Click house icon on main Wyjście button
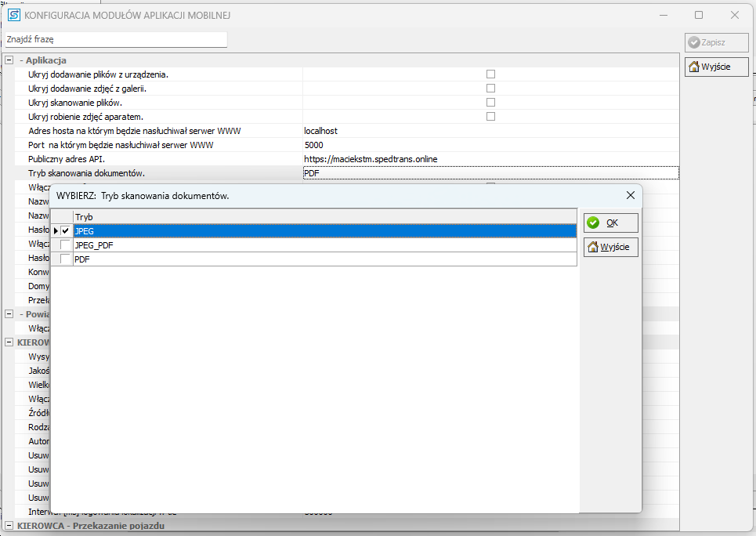The width and height of the screenshot is (756, 536). [694, 67]
